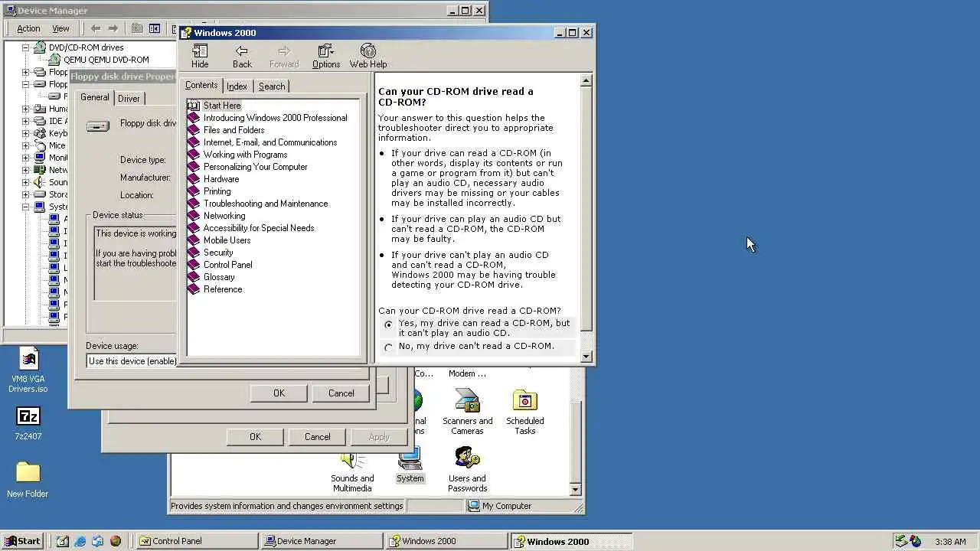Launch Outlook Express from quick launch
The image size is (980, 551).
tap(97, 541)
